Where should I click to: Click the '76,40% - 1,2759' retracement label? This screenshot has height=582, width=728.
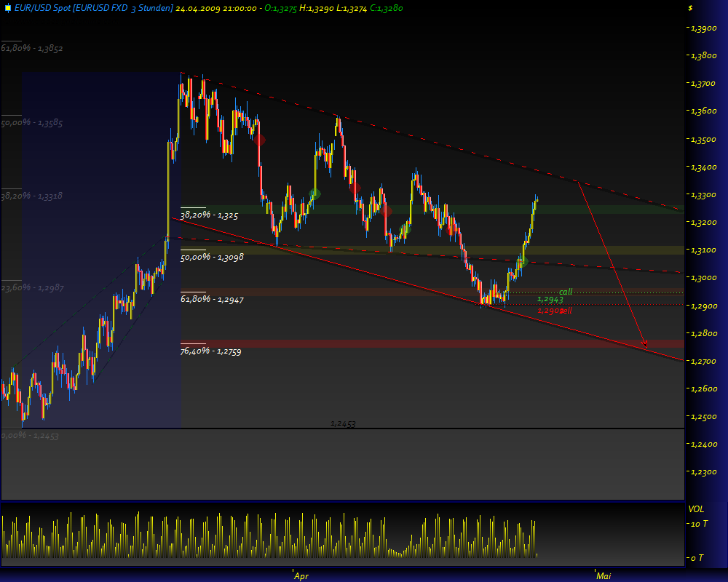pos(213,351)
